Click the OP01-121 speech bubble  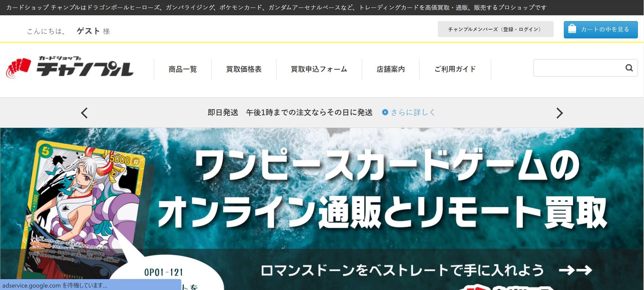point(164,274)
